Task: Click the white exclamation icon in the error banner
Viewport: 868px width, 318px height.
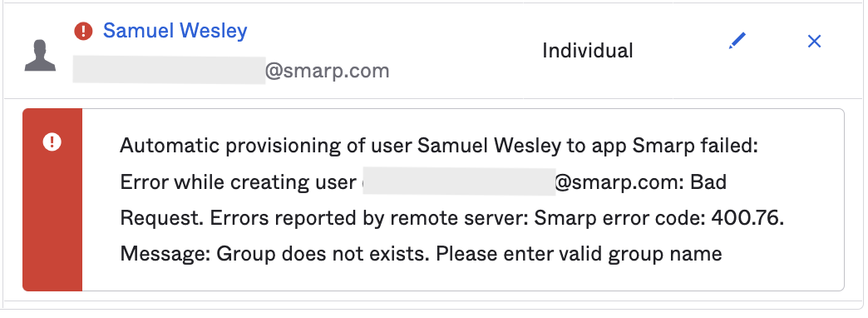Action: pos(52,142)
